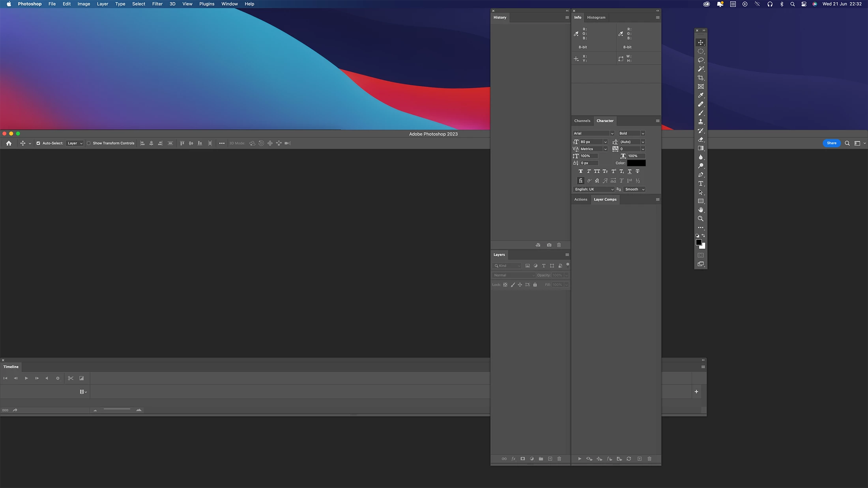Open the Arial font family dropdown
Image resolution: width=868 pixels, height=488 pixels.
tap(593, 133)
